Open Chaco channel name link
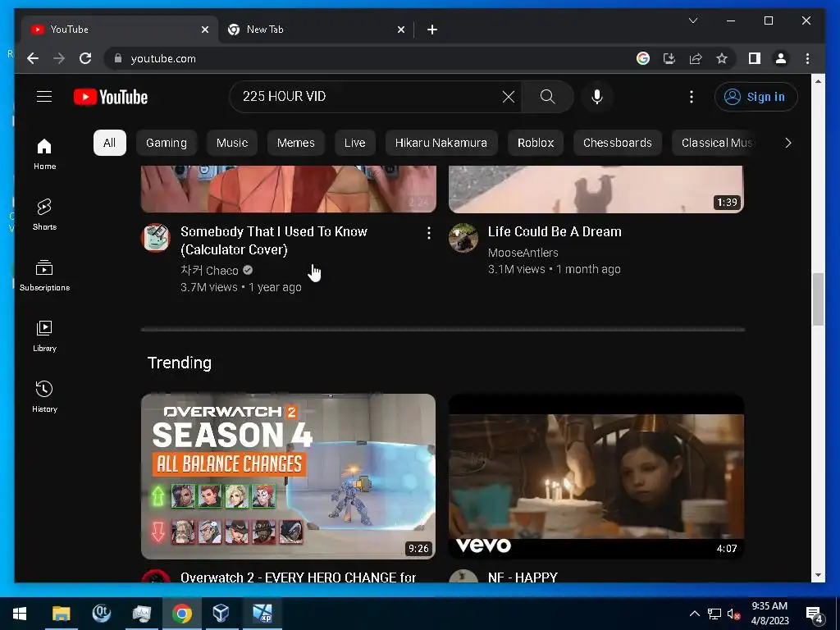 209,271
